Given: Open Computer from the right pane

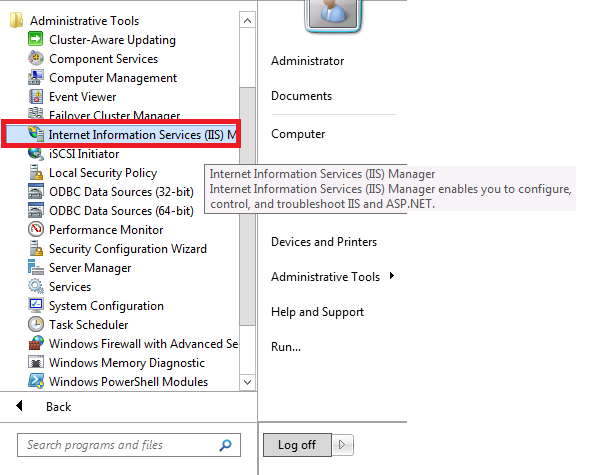Looking at the screenshot, I should (298, 134).
